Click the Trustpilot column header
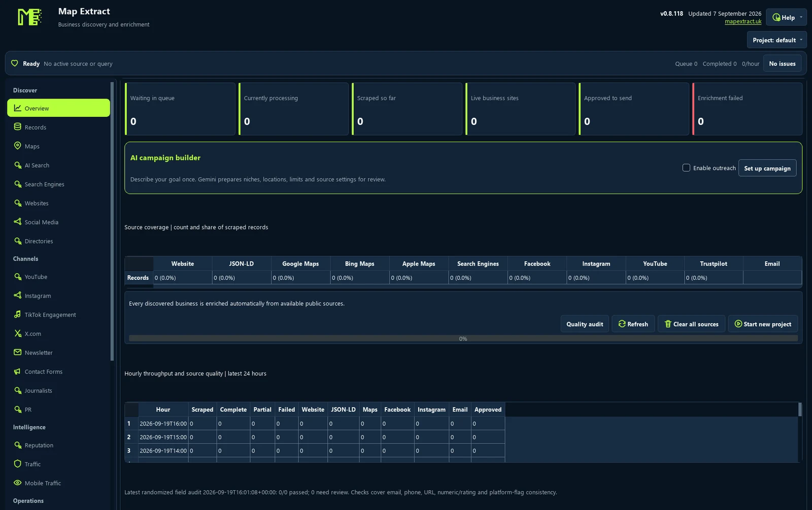 [x=714, y=264]
